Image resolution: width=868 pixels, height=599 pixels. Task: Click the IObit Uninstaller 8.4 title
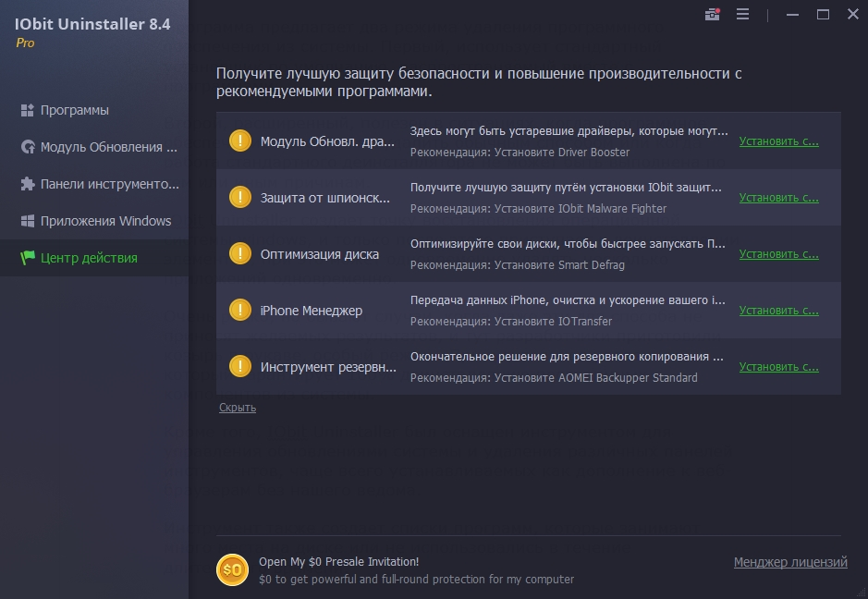click(92, 24)
